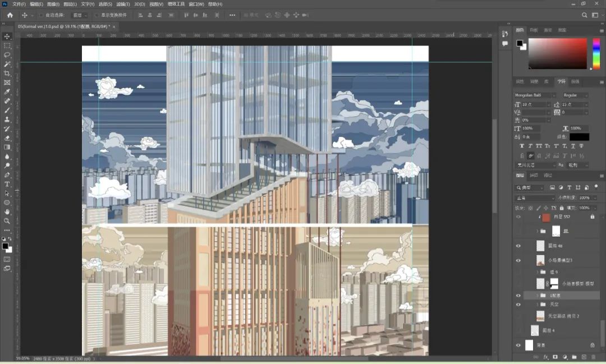Toggle the 显示变换控件 checkbox

coord(97,15)
